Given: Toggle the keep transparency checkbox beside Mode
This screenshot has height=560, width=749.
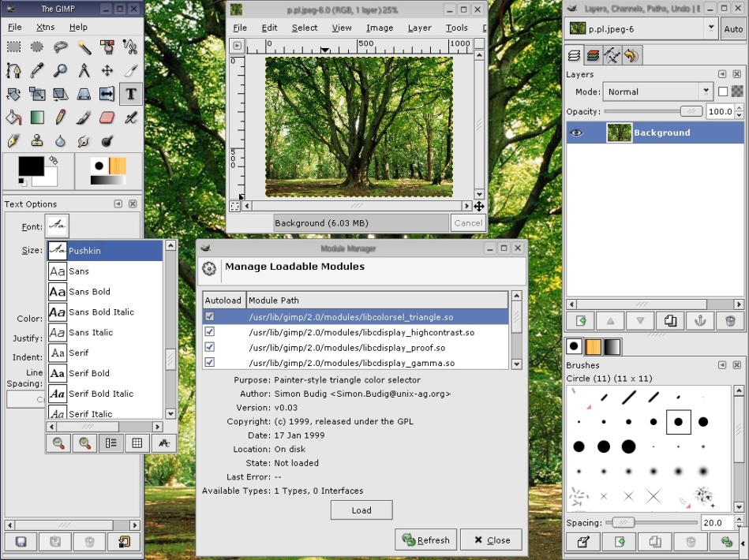Looking at the screenshot, I should [x=723, y=91].
